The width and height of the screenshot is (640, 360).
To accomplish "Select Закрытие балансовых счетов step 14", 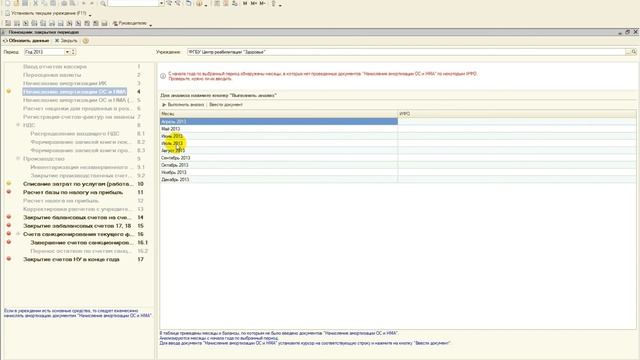I will pos(77,217).
